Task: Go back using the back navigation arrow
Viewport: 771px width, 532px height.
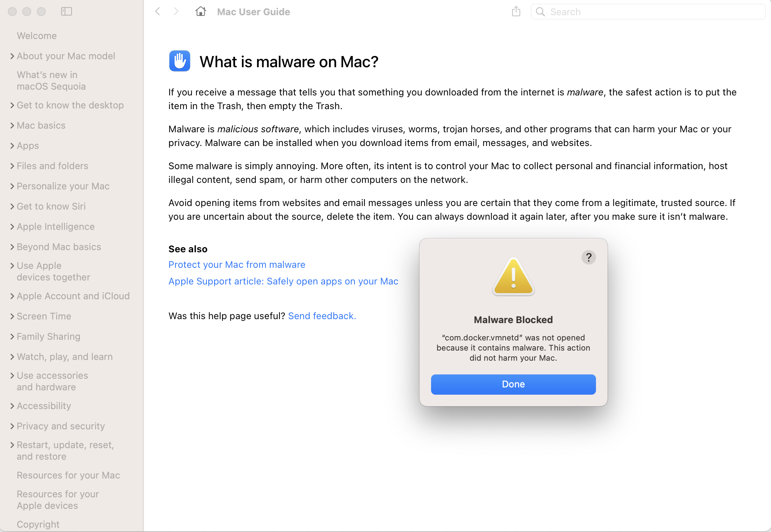Action: [x=157, y=11]
